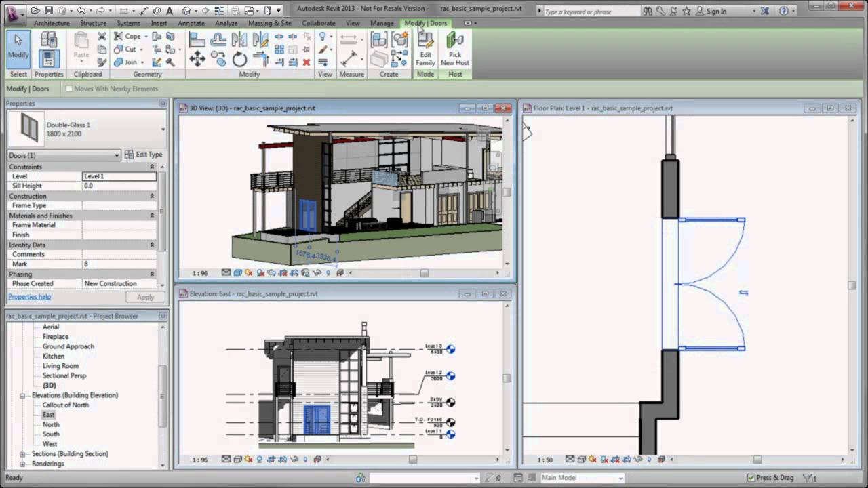Click the Mark value input field
Viewport: 868px width, 488px height.
pos(119,264)
